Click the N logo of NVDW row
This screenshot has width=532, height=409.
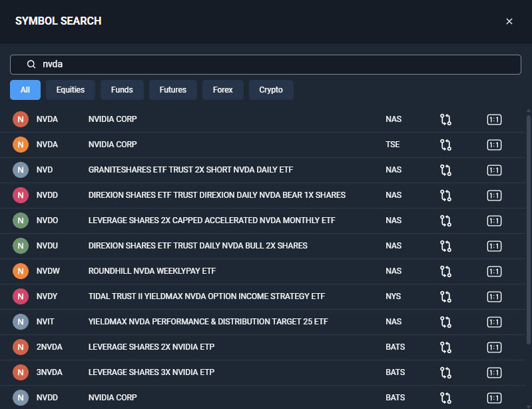tap(21, 271)
